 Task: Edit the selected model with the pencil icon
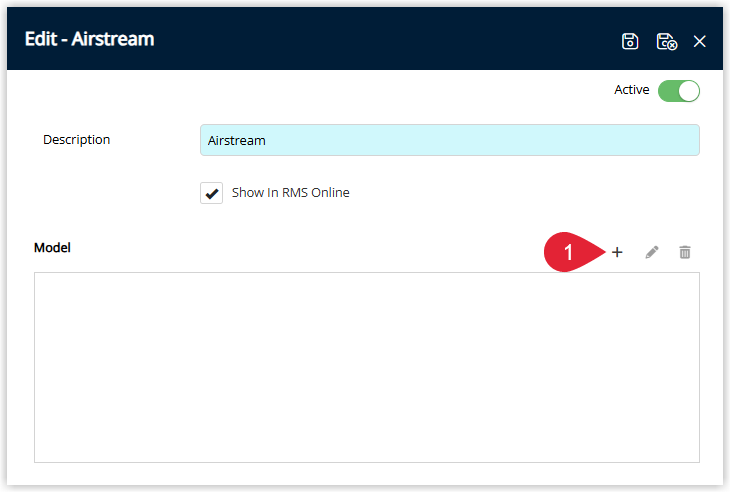click(651, 252)
